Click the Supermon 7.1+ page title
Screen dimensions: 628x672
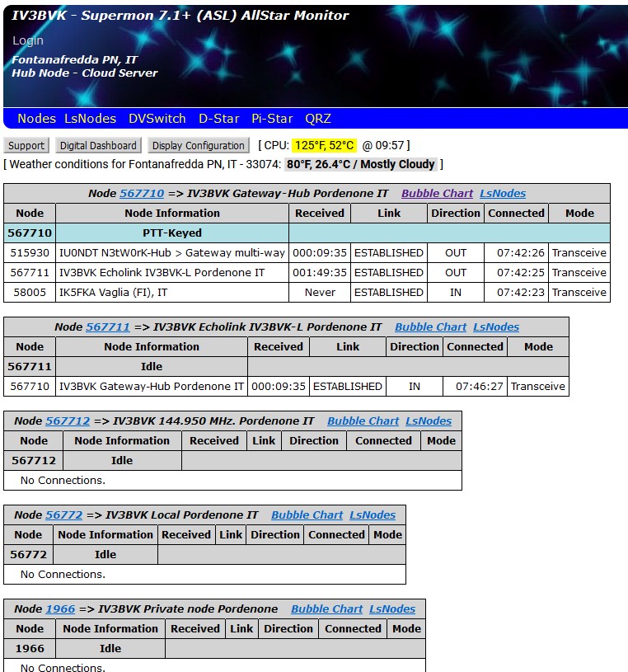(180, 16)
